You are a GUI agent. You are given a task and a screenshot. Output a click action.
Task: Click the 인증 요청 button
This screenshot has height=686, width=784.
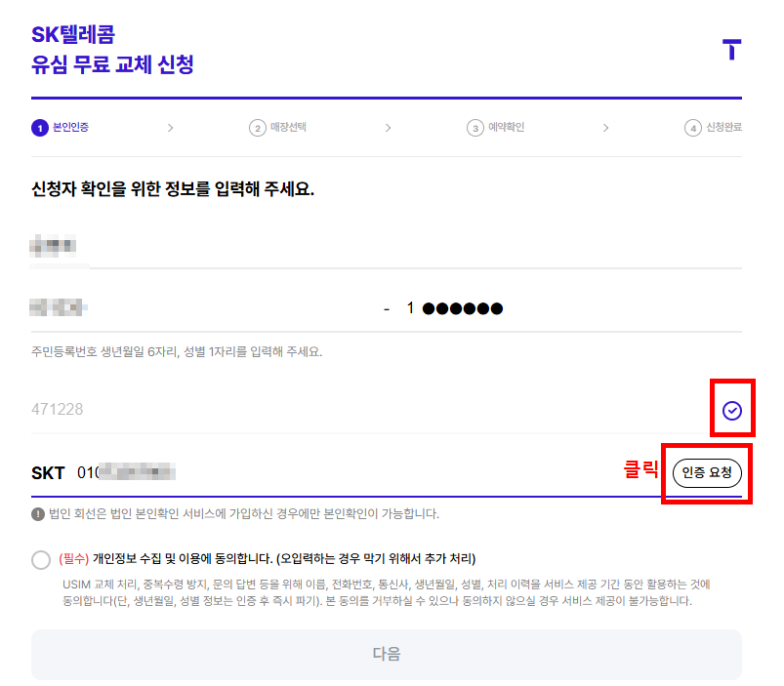707,472
